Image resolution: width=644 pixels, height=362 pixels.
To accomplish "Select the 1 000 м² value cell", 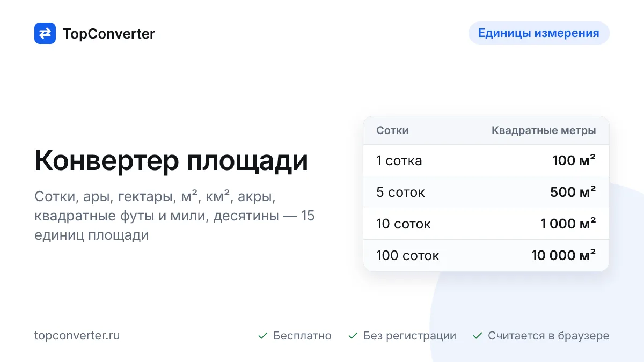I will 568,224.
